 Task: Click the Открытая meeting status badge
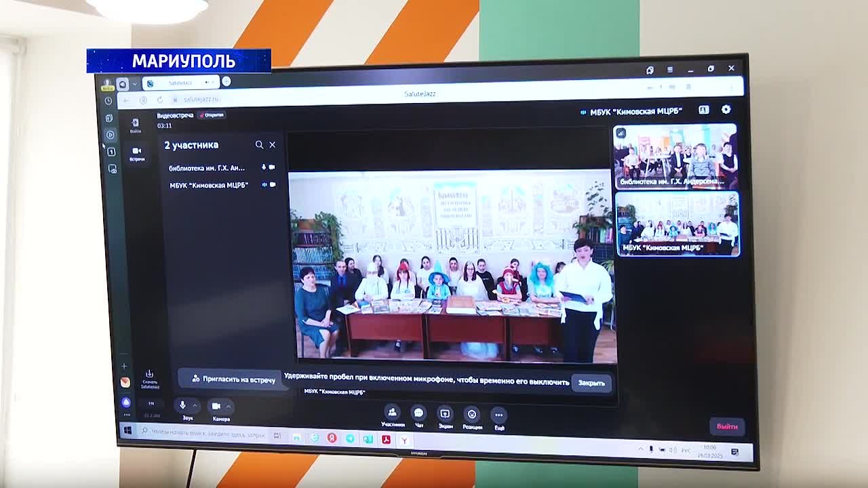[x=212, y=115]
